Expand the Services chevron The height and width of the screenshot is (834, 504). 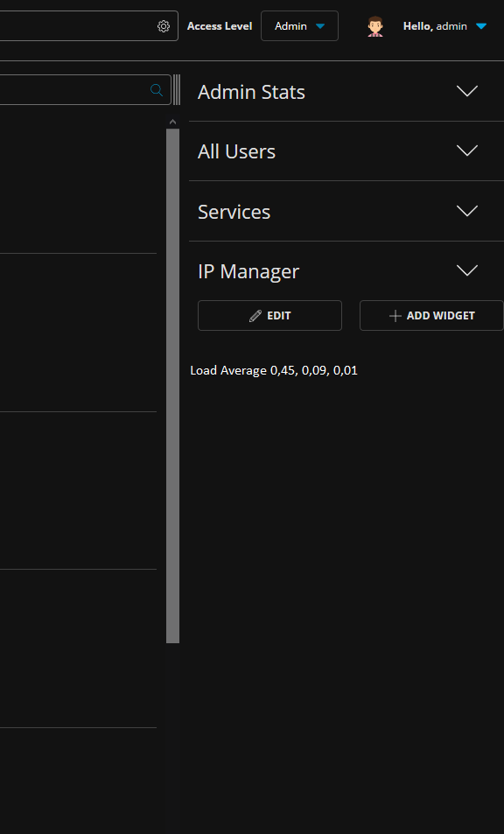(x=467, y=211)
